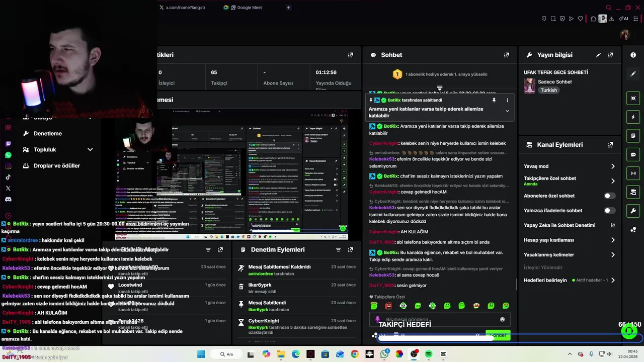Toggle Abonelere özel sohbet switch
This screenshot has height=362, width=644.
point(609,196)
